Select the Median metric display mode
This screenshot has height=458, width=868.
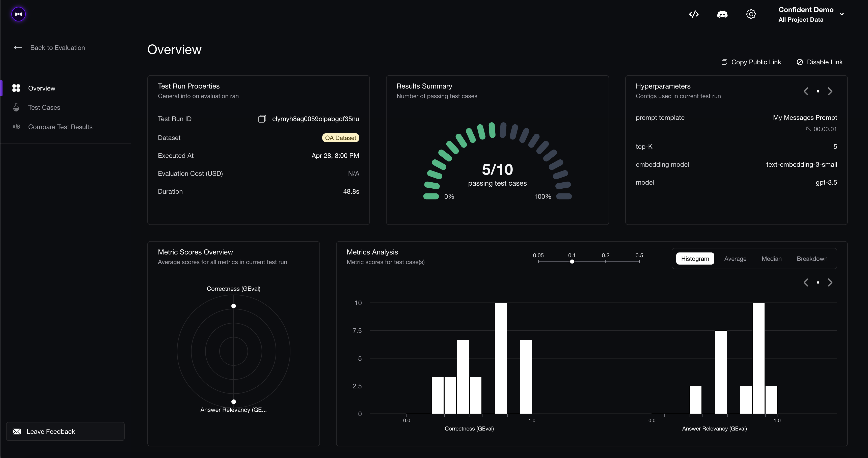772,259
